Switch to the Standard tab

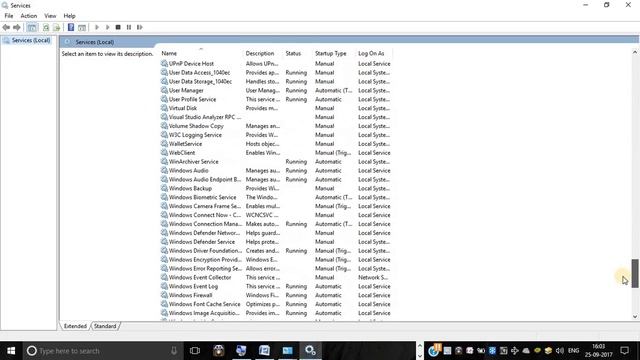[x=105, y=326]
